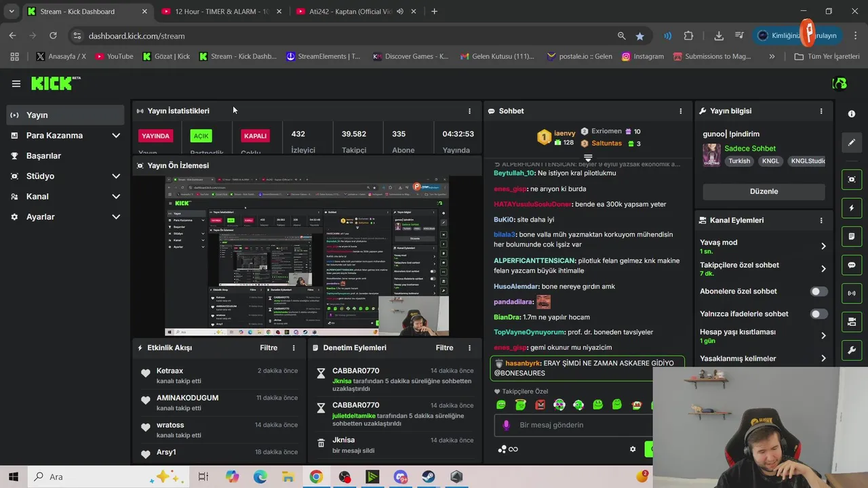The image size is (868, 488).
Task: Toggle the channel actions camera panel icon
Action: [852, 322]
